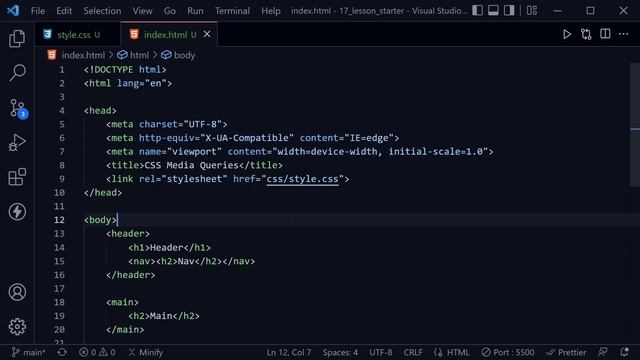Click the meta charset UTF-8 line

pyautogui.click(x=167, y=124)
